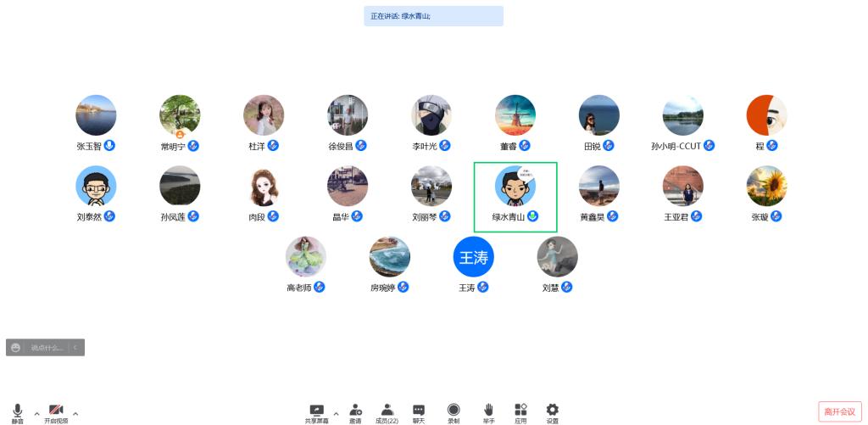
Task: Open the settings gear icon
Action: click(x=553, y=410)
